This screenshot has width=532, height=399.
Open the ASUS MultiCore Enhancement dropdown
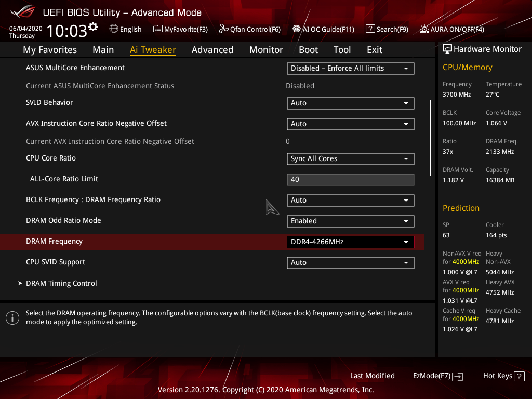pos(350,68)
